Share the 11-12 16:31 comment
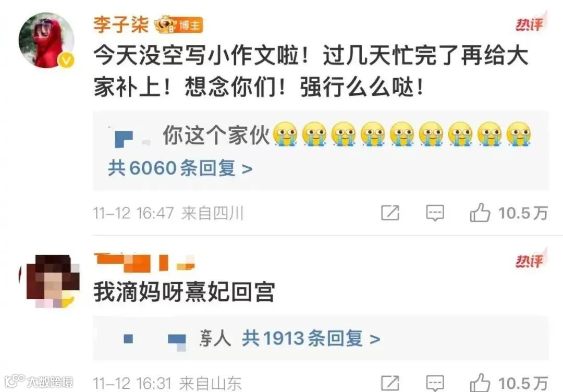Image resolution: width=563 pixels, height=392 pixels. tap(390, 383)
